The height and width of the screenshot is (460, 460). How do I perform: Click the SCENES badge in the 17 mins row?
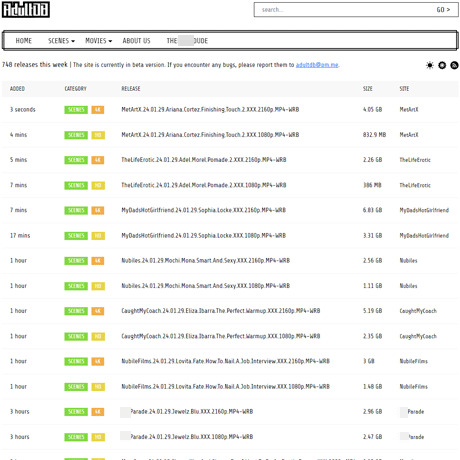pos(76,236)
